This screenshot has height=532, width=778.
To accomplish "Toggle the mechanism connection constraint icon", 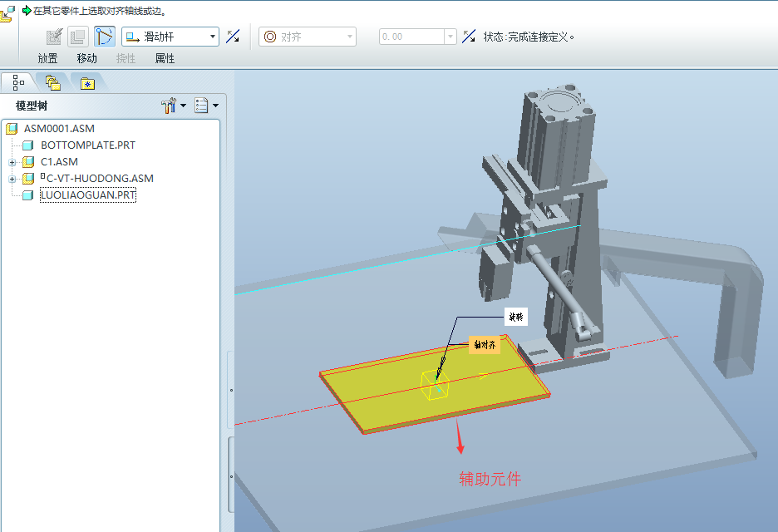I will 105,37.
